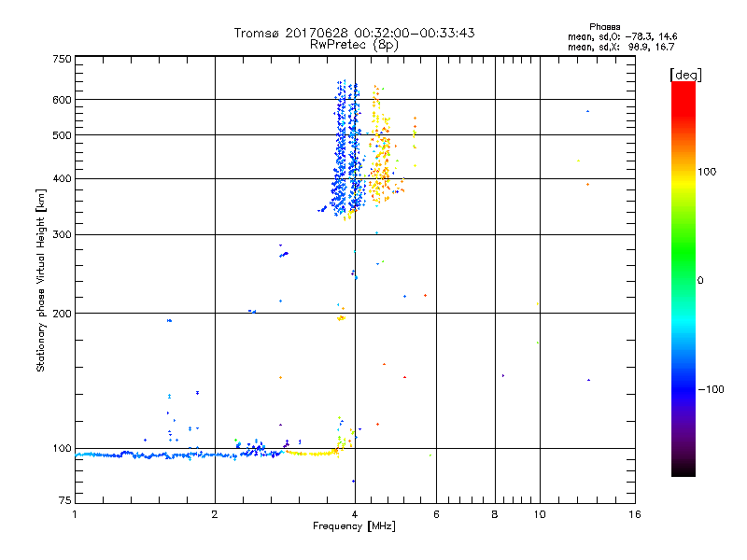Screen dimensions: 747x560
Task: Click the 2 tick on the frequency axis
Action: pyautogui.click(x=215, y=515)
